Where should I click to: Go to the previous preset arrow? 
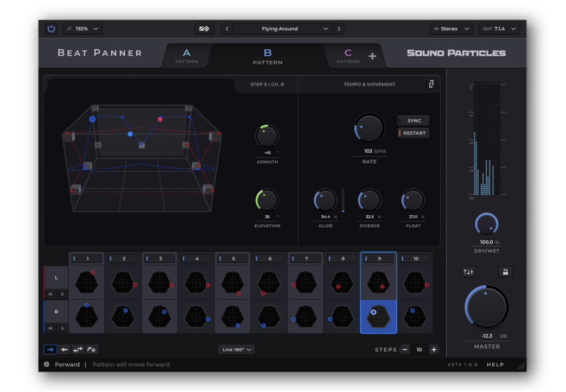pos(227,29)
